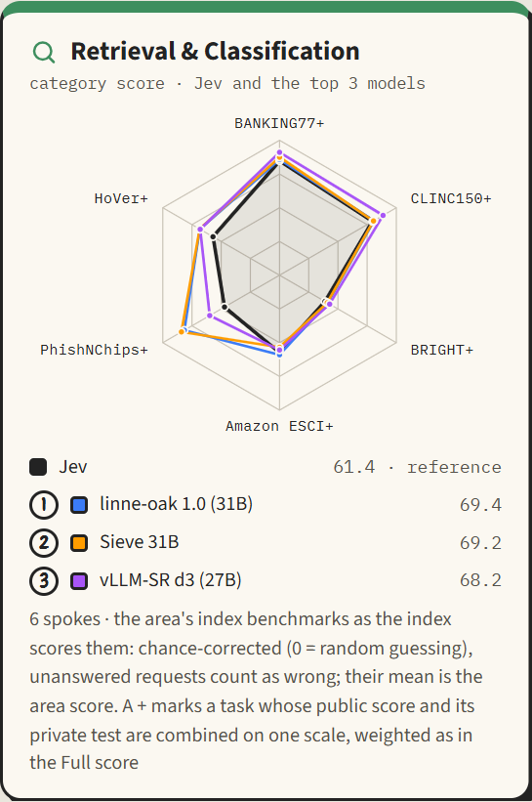Click the Retrieval & Classification heading
The height and width of the screenshot is (802, 532).
(x=215, y=52)
